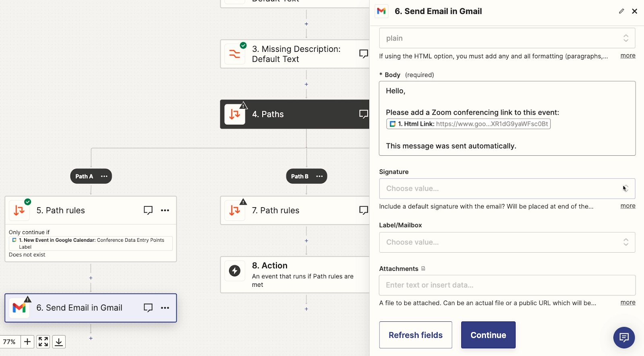Click the zoom in plus button
This screenshot has height=356, width=644.
[27, 342]
